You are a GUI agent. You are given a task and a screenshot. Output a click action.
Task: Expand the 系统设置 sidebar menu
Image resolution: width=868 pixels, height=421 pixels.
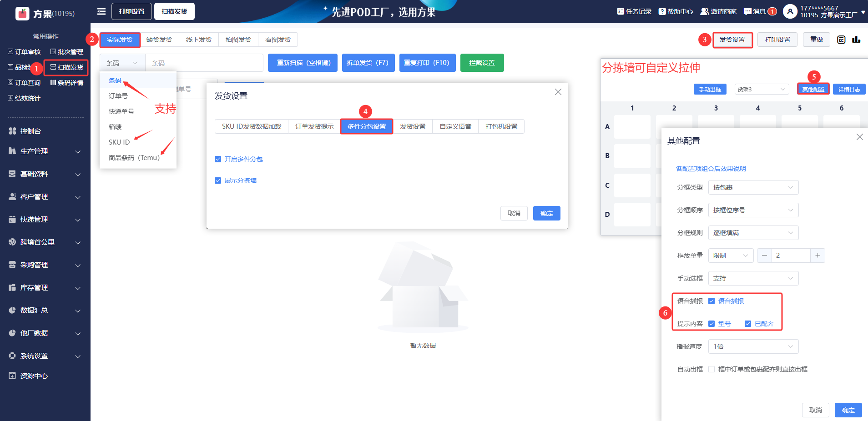[x=45, y=356]
